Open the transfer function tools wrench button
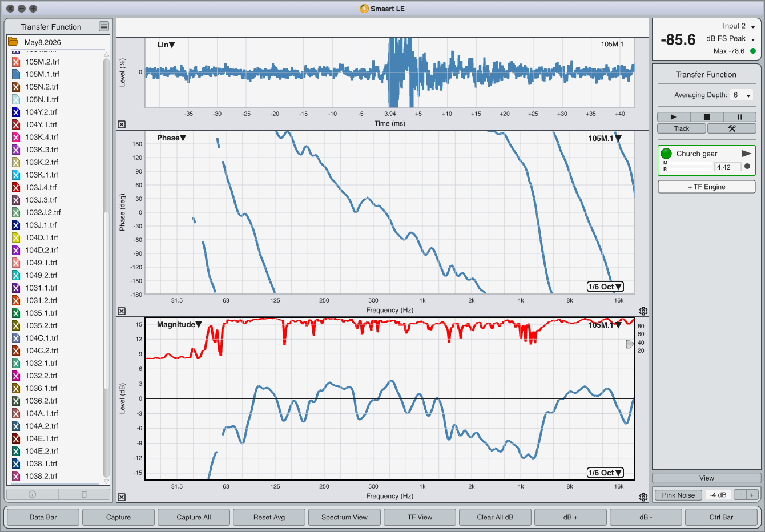Screen dimensions: 765x532 (731, 128)
